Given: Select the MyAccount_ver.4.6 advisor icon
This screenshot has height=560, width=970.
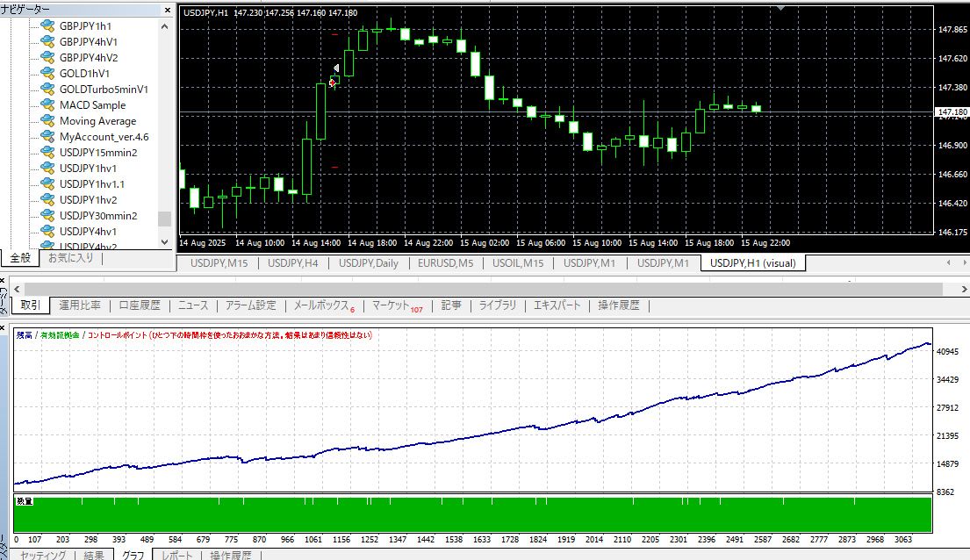Looking at the screenshot, I should click(47, 137).
